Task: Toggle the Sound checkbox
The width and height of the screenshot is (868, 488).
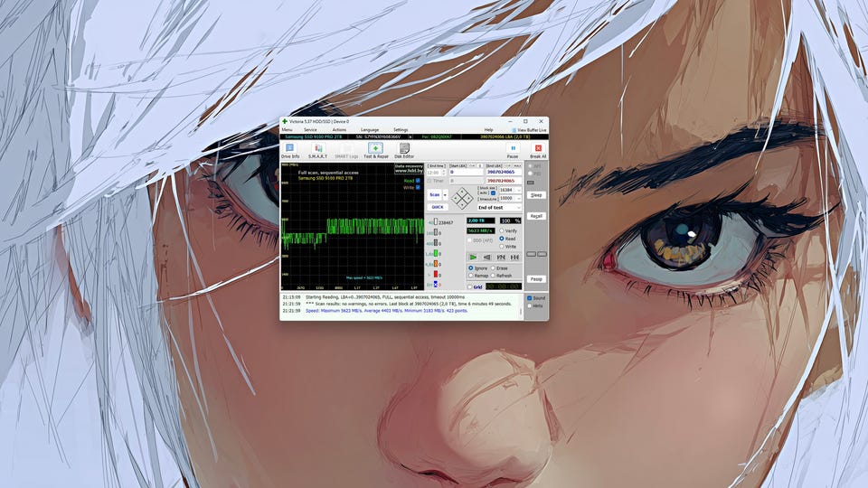Action: click(530, 297)
